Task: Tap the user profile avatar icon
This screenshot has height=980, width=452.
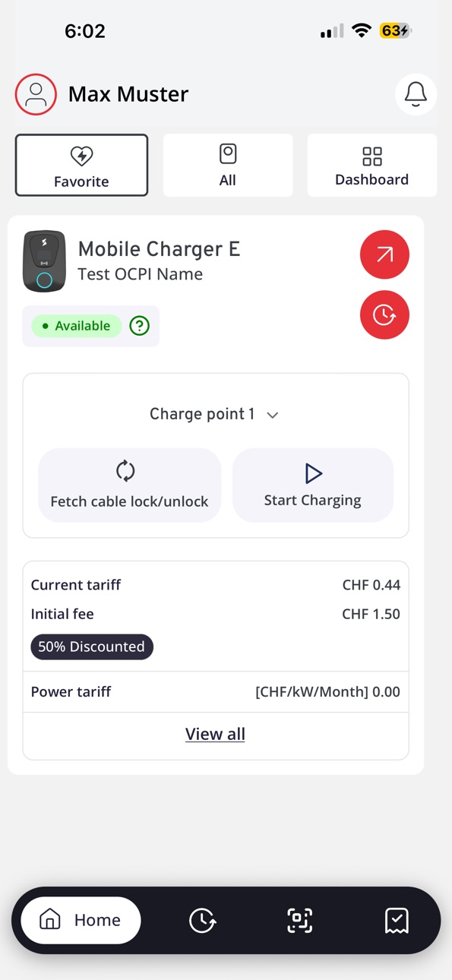Action: (36, 94)
